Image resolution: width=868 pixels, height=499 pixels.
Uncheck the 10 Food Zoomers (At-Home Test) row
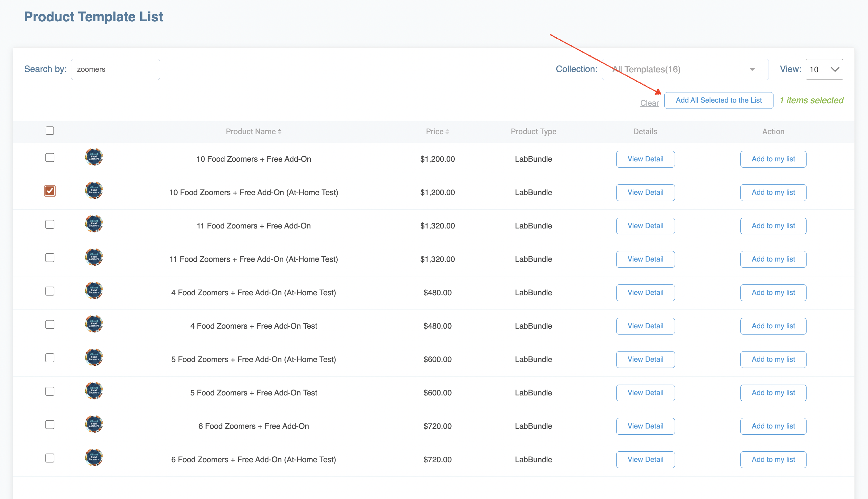(x=50, y=191)
